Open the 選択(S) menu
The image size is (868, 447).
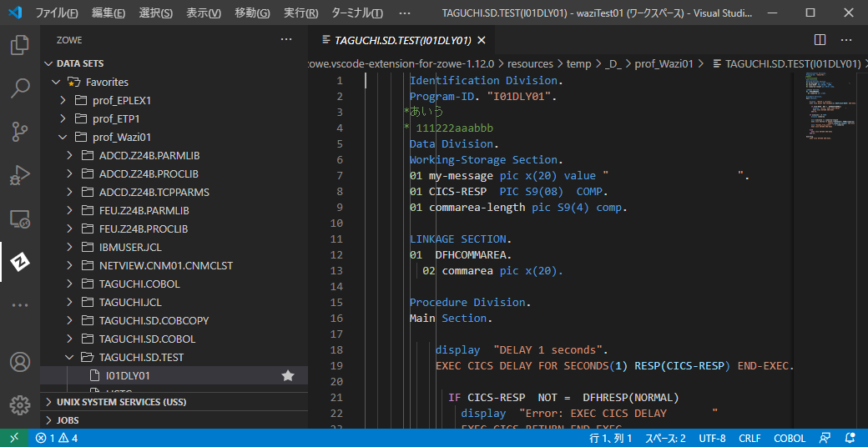coord(156,13)
